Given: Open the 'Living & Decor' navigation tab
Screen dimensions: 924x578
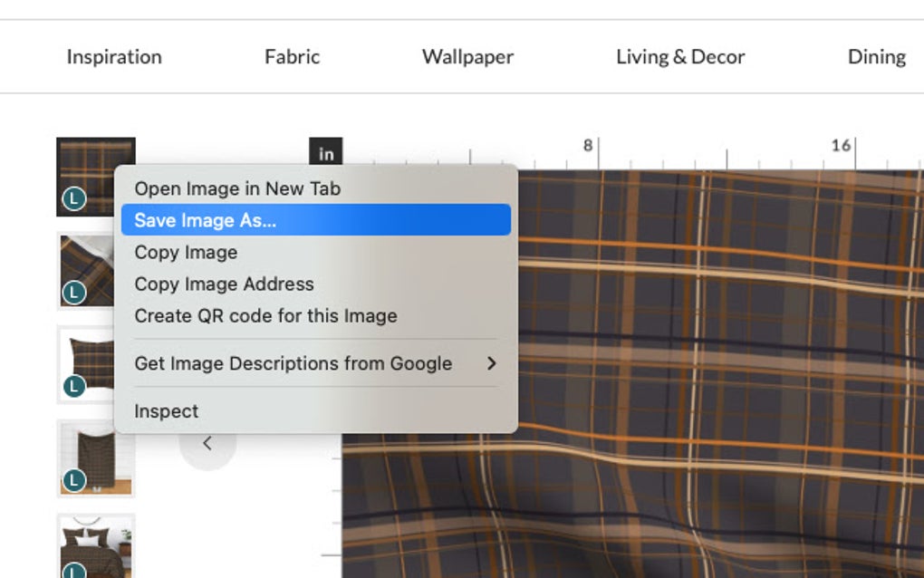Looking at the screenshot, I should pyautogui.click(x=681, y=56).
